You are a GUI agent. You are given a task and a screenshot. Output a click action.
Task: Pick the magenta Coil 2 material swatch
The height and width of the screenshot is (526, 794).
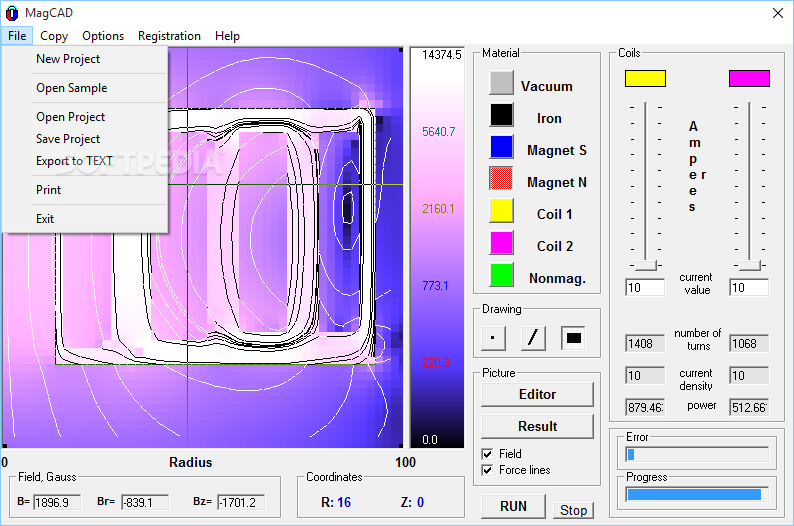click(501, 243)
